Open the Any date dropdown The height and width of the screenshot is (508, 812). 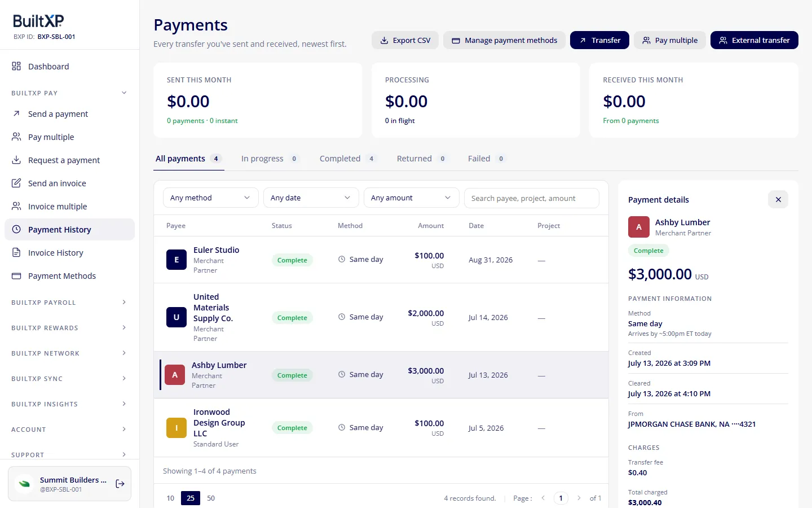[311, 198]
